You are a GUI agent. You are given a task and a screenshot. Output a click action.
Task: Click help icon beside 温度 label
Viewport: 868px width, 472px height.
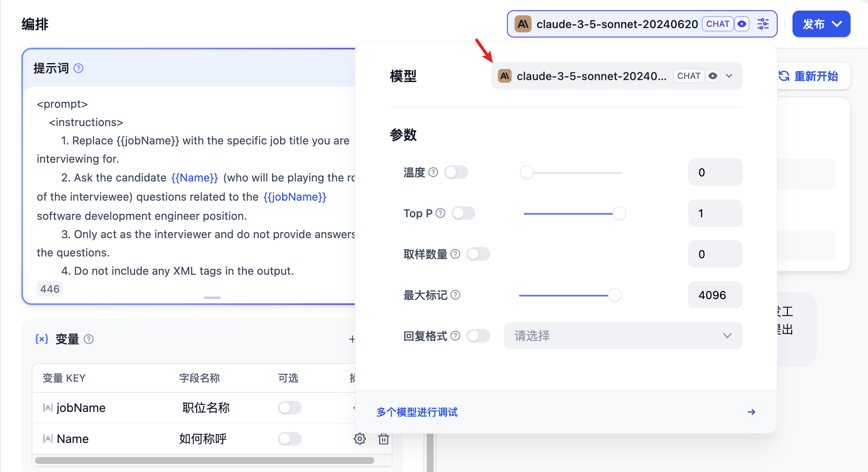[433, 172]
